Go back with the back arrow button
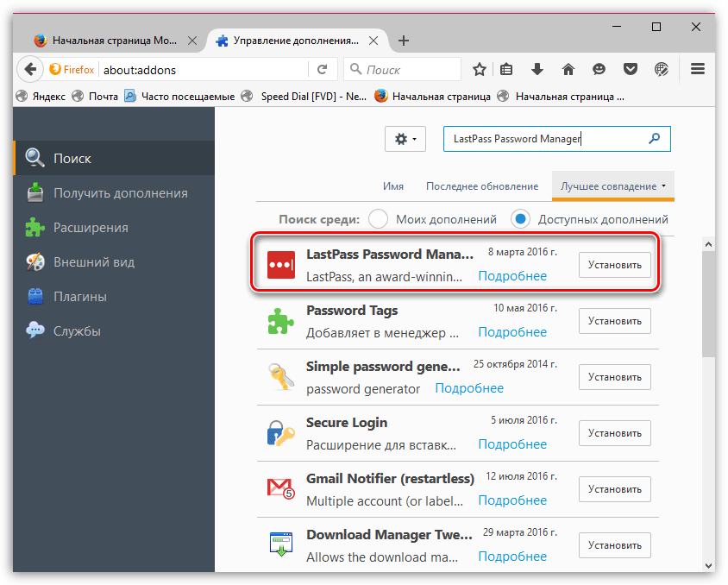 coord(31,70)
